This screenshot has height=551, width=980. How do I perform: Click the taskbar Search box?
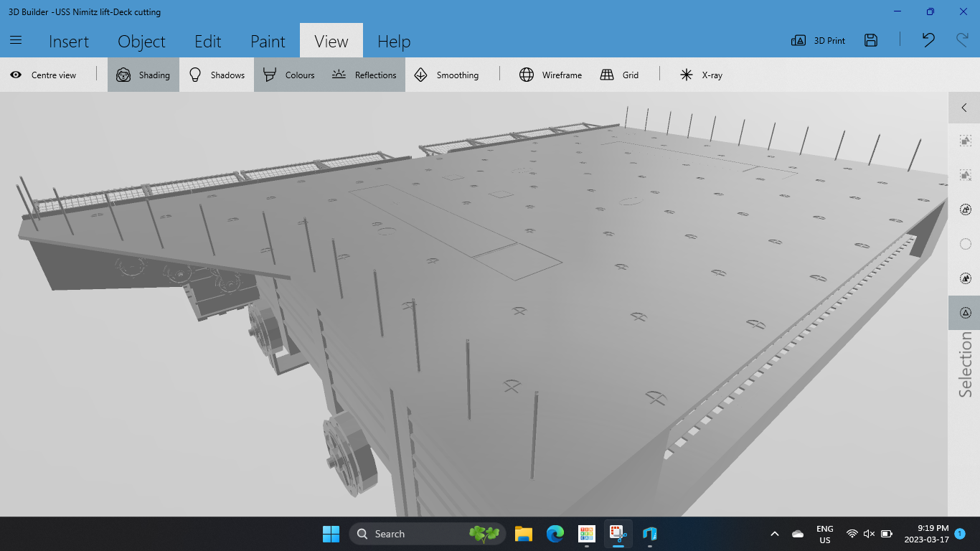428,534
